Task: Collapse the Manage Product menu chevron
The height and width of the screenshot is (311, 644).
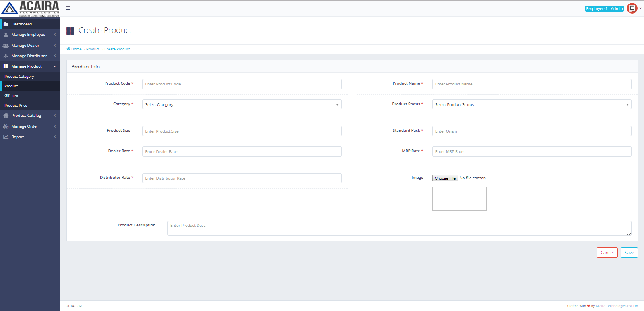Action: tap(55, 66)
